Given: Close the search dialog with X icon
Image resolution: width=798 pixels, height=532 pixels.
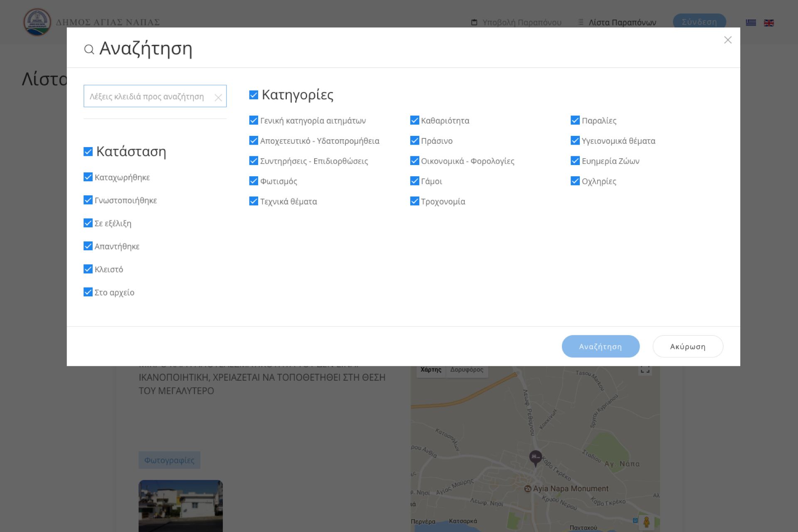Looking at the screenshot, I should click(x=727, y=40).
